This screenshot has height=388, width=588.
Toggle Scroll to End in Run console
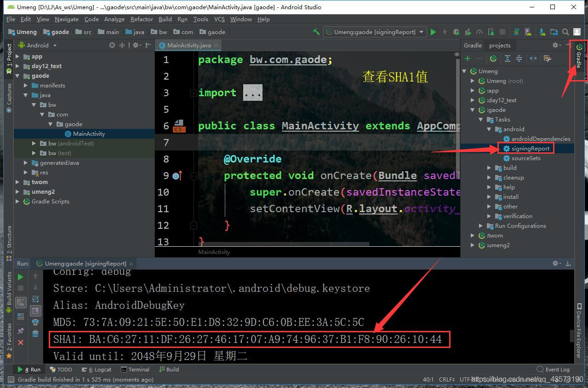coord(35,311)
